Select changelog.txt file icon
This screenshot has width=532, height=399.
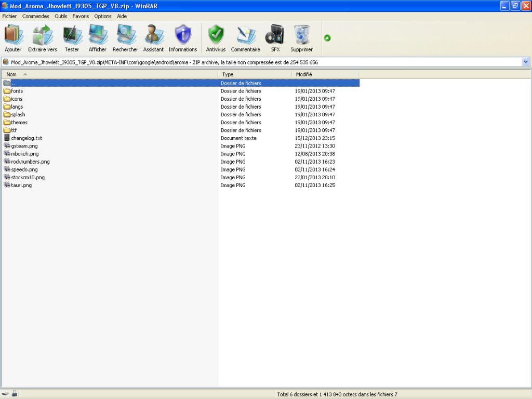(x=7, y=138)
